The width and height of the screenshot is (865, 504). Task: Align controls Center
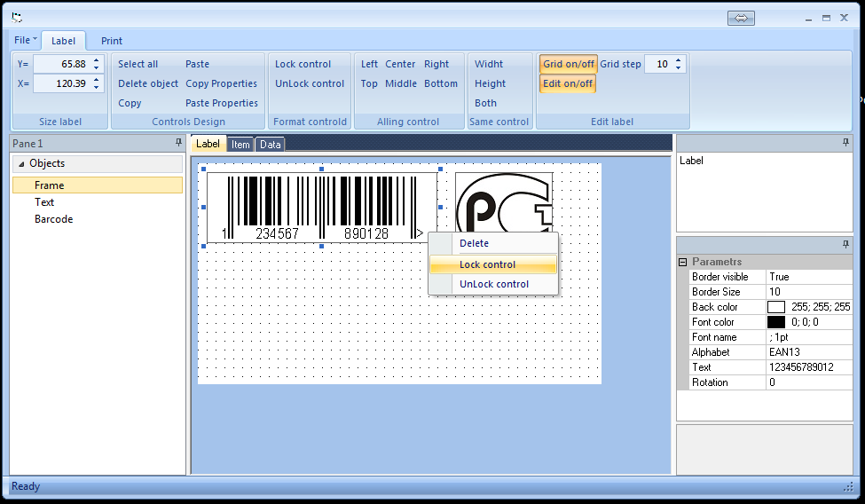[x=400, y=64]
